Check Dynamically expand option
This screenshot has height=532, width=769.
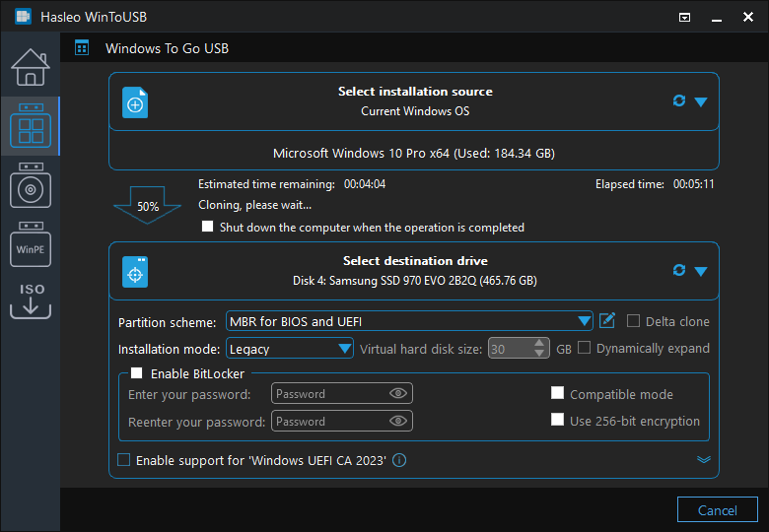point(584,348)
